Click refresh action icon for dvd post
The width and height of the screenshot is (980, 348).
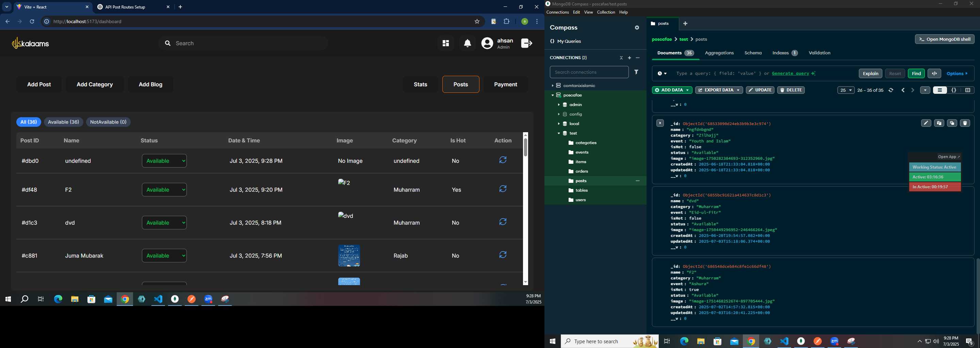click(503, 222)
